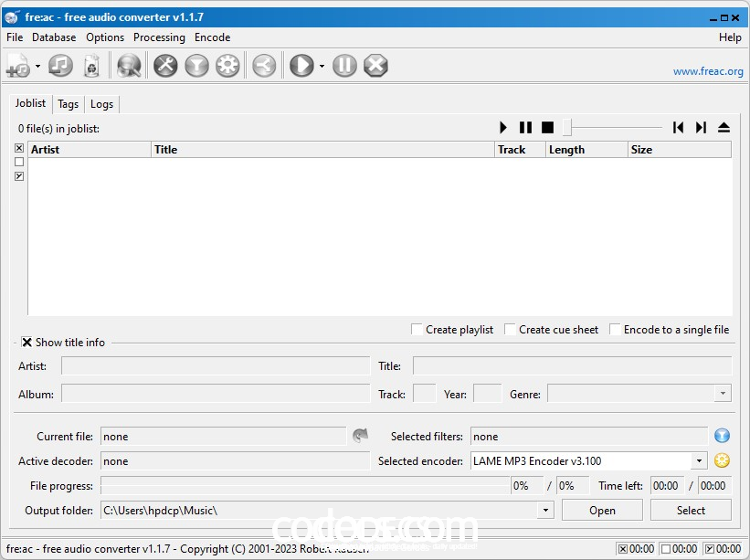Image resolution: width=750 pixels, height=560 pixels.
Task: Click into the Track number field
Action: [x=424, y=394]
